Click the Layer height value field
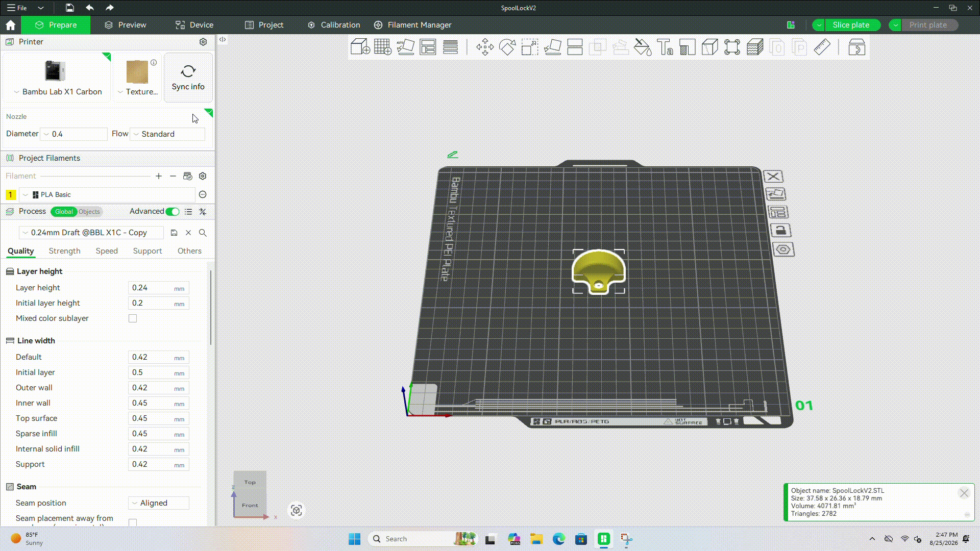The image size is (980, 551). coord(159,288)
